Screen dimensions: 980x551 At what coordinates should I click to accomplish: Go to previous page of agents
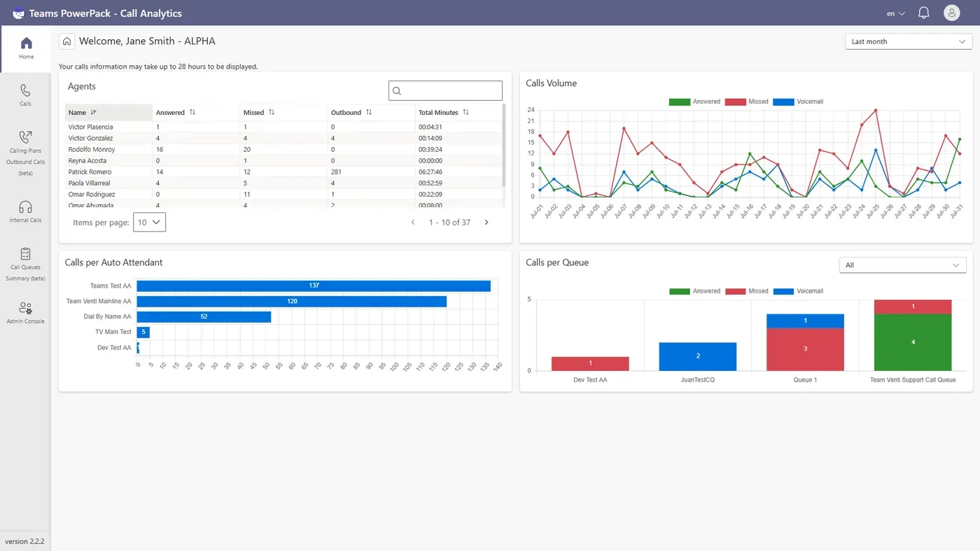tap(413, 223)
